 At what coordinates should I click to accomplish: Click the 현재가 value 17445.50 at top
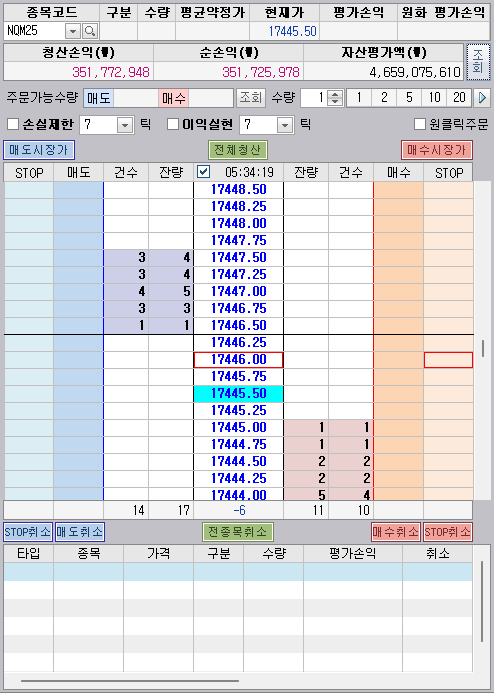point(293,31)
